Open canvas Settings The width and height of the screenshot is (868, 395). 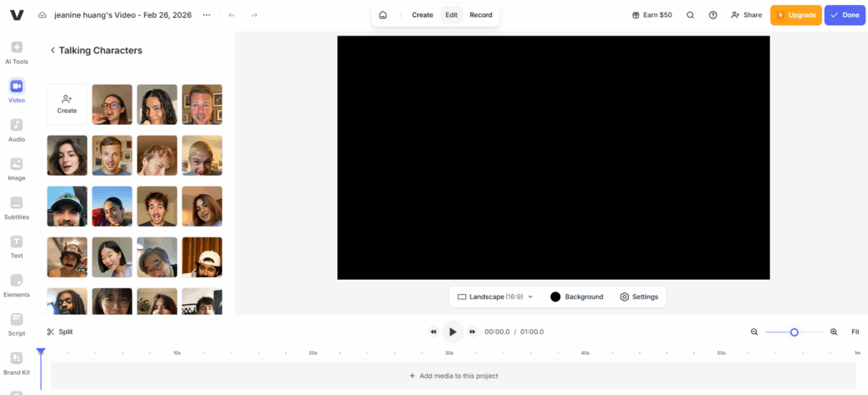(639, 297)
